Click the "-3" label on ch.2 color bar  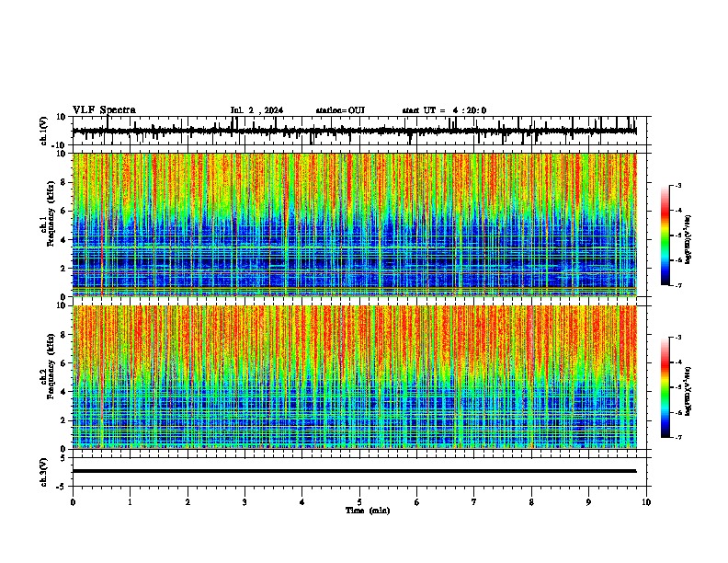[678, 338]
